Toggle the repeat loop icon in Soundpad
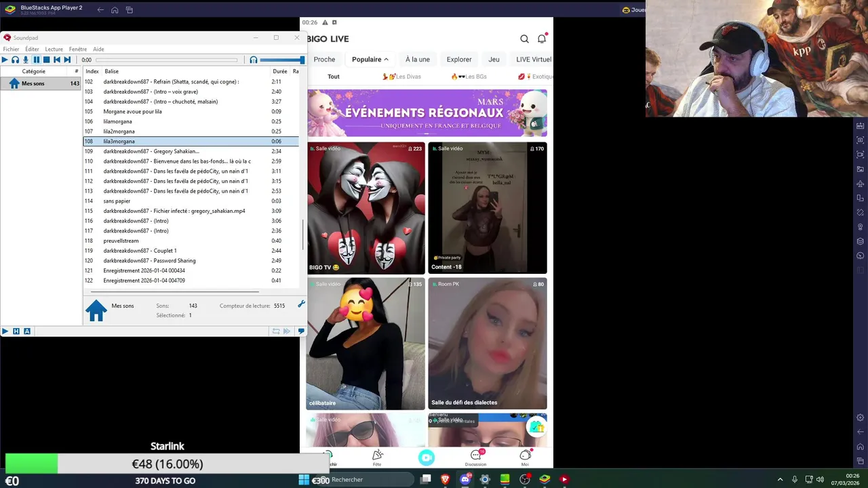The width and height of the screenshot is (868, 488). coord(276,331)
